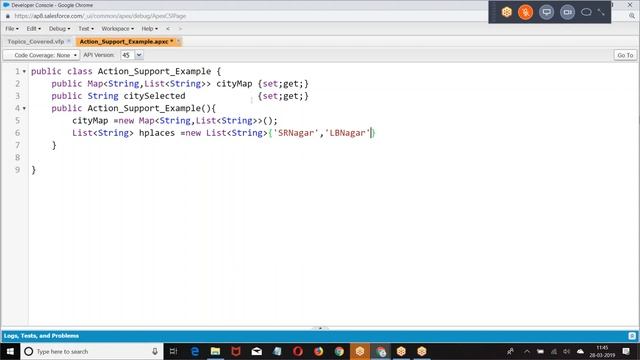Close the Action_Support_Example.apxc tab
The width and height of the screenshot is (640, 360).
click(x=178, y=41)
